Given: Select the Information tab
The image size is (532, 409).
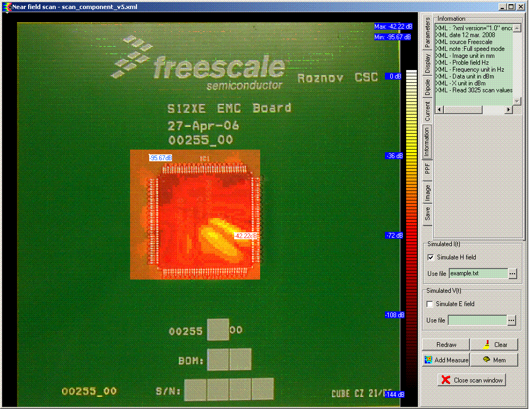Looking at the screenshot, I should [x=427, y=142].
